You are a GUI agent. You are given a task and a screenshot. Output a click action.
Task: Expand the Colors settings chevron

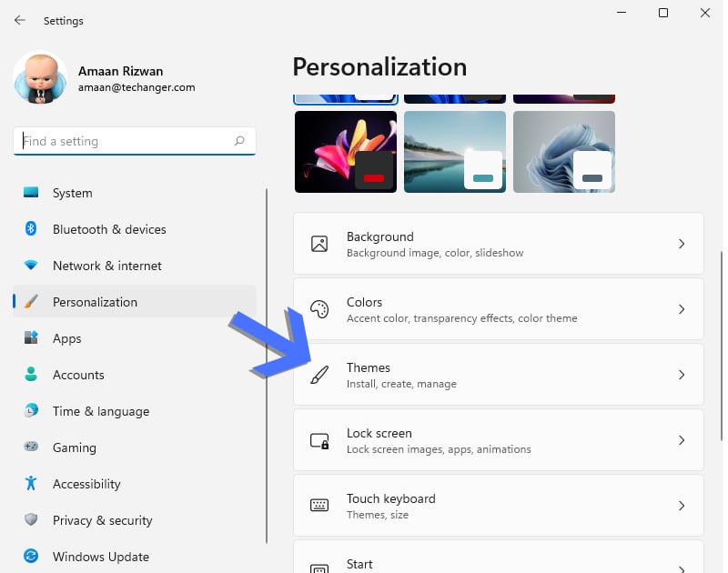pos(681,309)
